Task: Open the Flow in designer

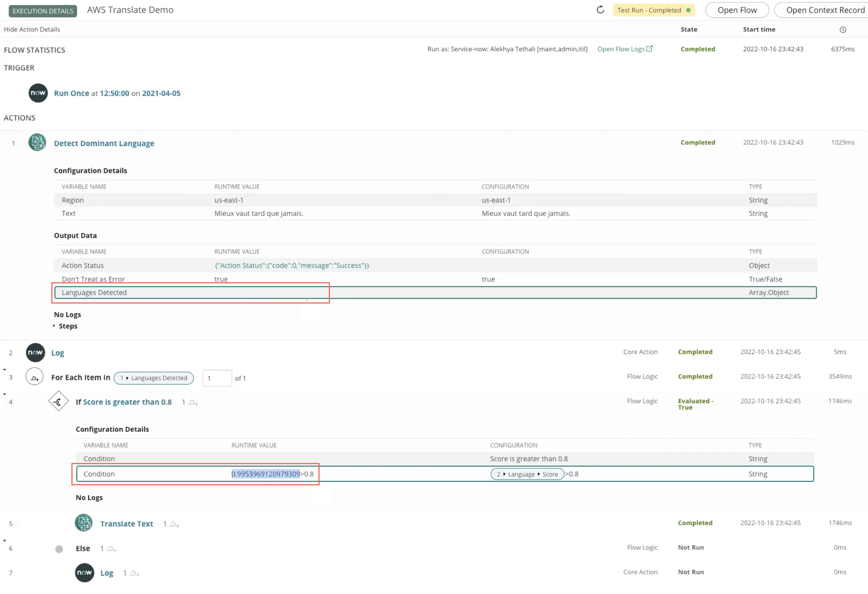Action: (737, 10)
